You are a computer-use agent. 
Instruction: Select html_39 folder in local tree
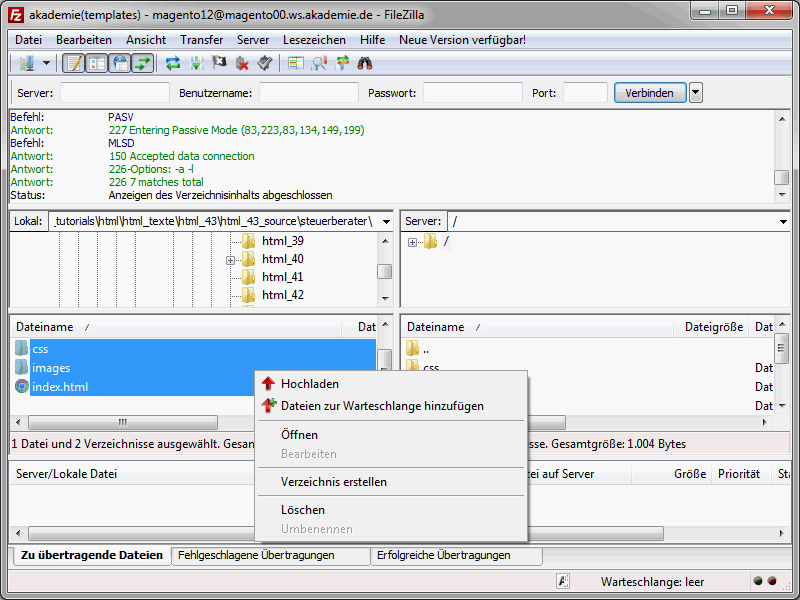point(283,241)
